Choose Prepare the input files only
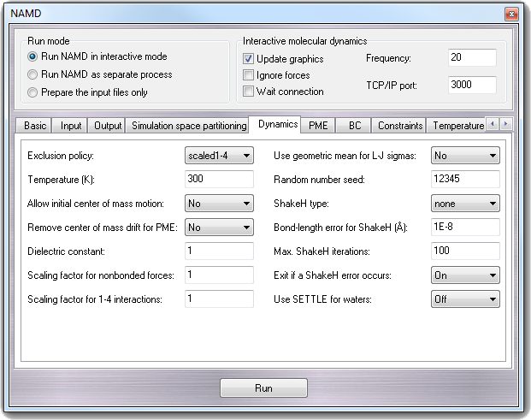This screenshot has width=531, height=420. [x=32, y=92]
